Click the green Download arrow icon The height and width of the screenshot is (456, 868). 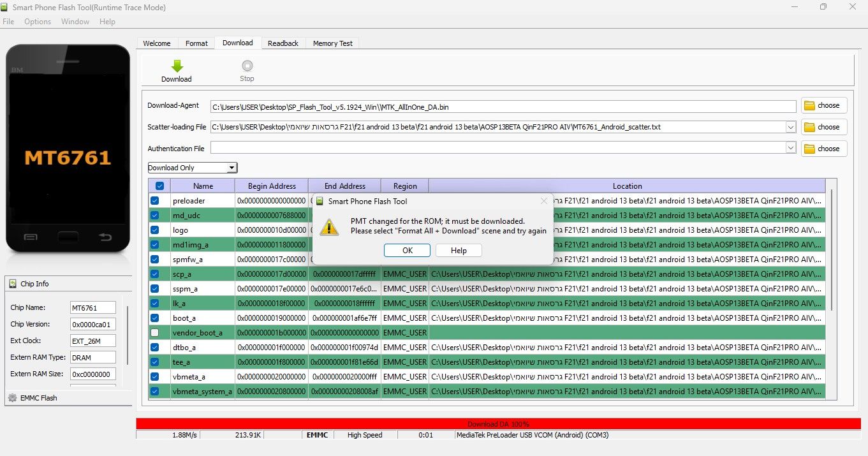[x=177, y=66]
